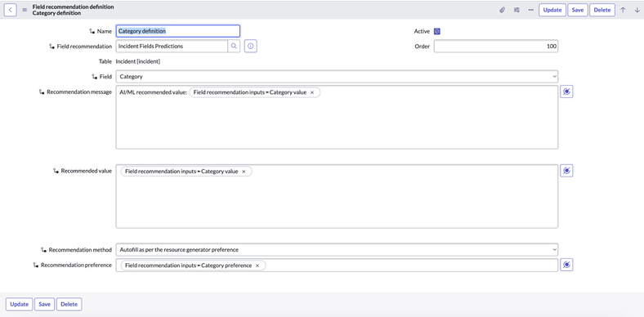Click the Recommendation method label
The width and height of the screenshot is (644, 317).
[x=80, y=250]
